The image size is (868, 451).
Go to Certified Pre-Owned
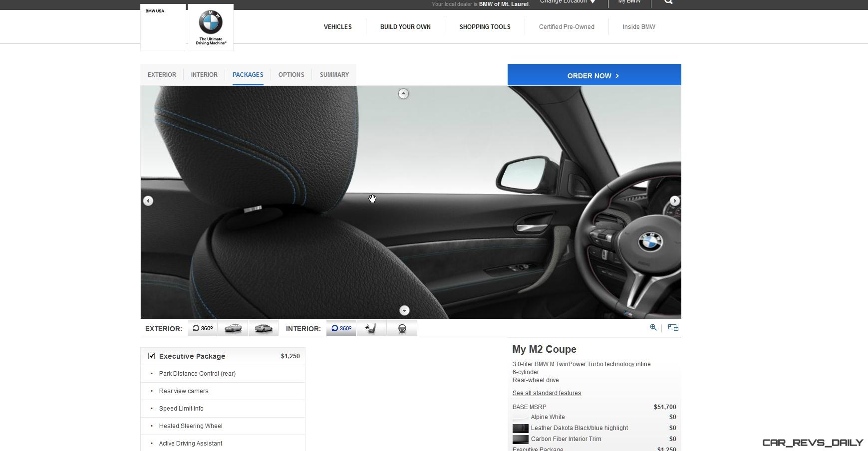coord(567,27)
